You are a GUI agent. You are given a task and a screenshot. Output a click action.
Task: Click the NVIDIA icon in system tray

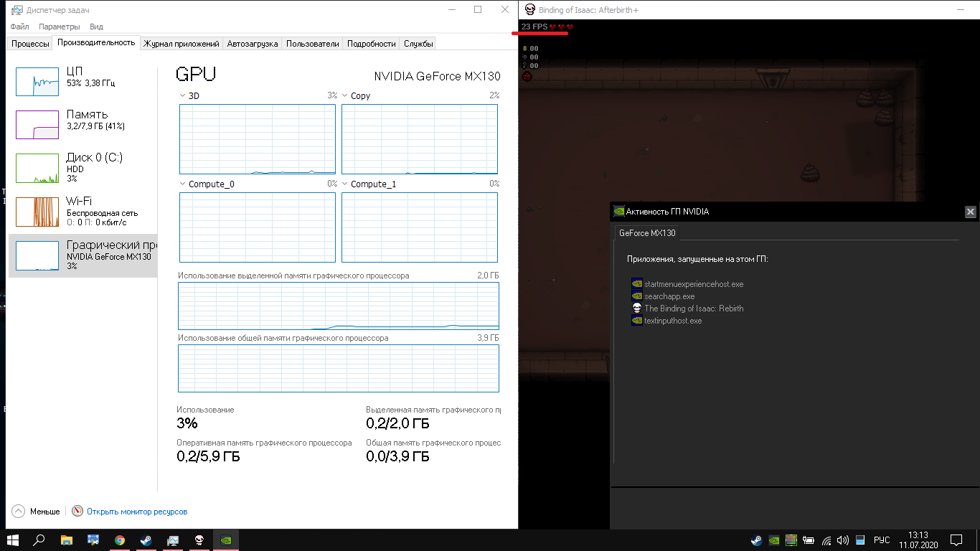pos(774,540)
